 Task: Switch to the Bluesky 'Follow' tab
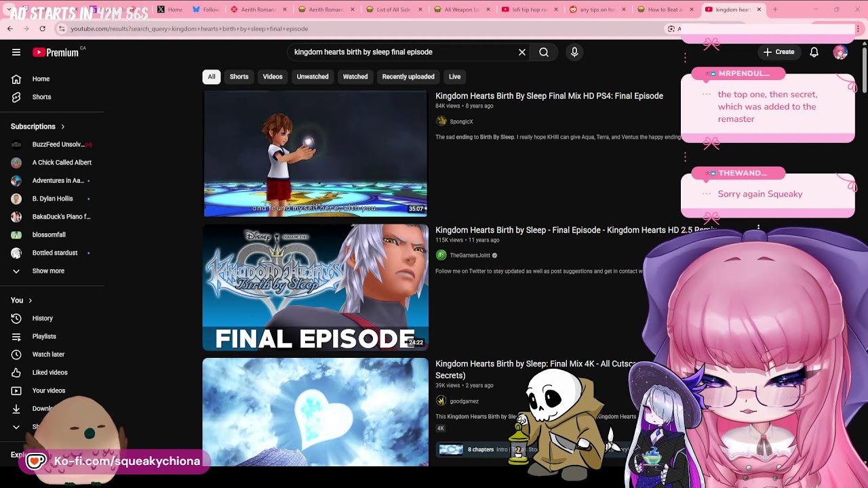click(205, 9)
